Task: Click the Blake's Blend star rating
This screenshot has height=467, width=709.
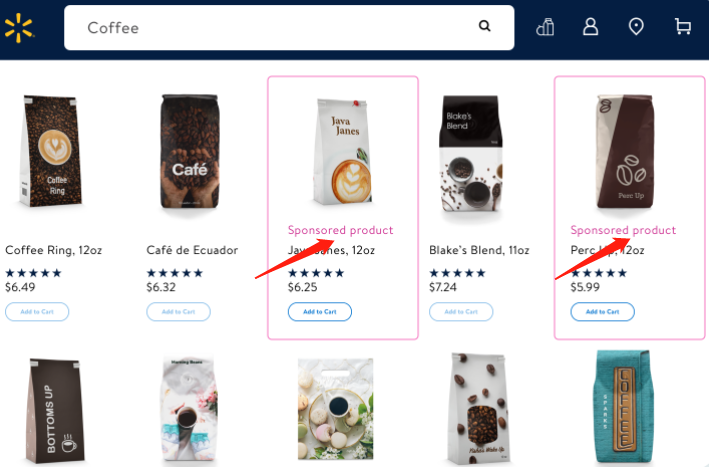Action: click(x=457, y=273)
